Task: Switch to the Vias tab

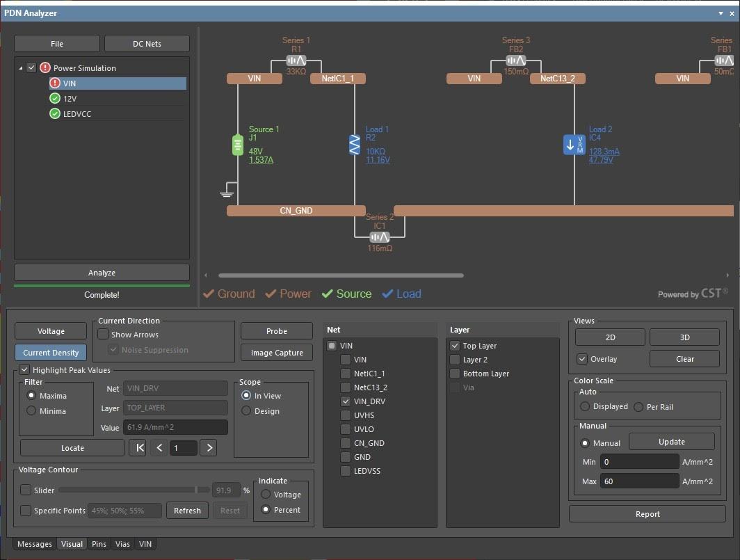Action: tap(122, 544)
